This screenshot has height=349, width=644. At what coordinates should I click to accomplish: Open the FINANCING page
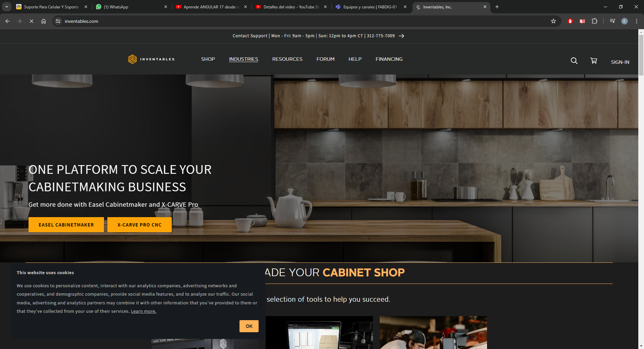389,59
